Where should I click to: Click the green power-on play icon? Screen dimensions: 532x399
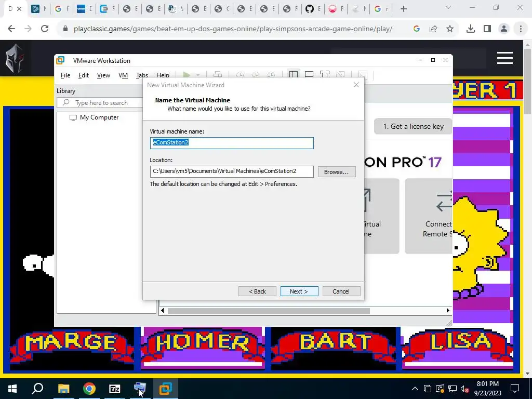click(x=187, y=75)
